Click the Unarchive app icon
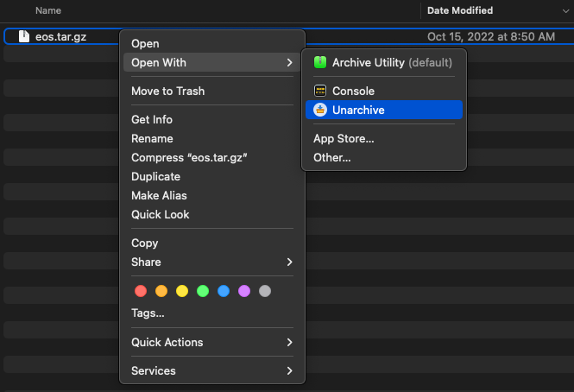 coord(320,110)
